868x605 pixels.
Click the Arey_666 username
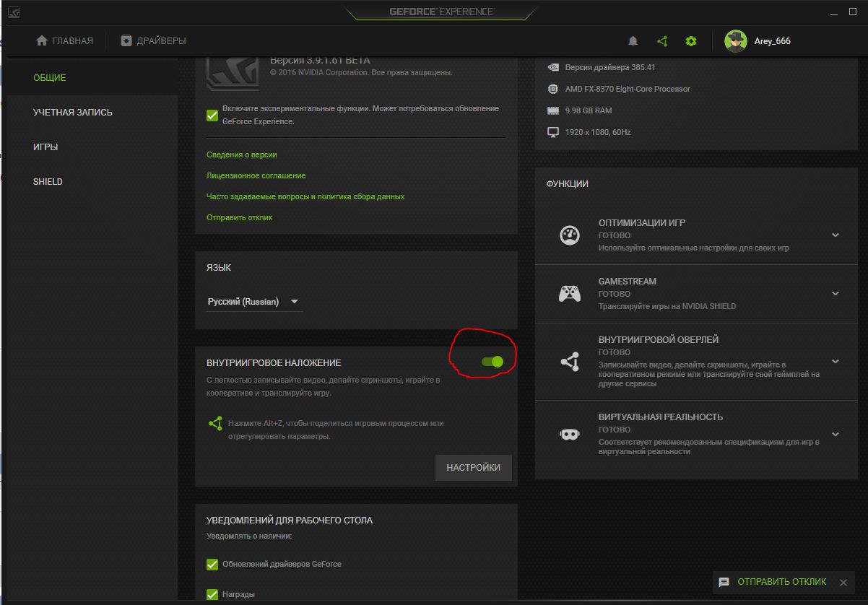click(x=772, y=41)
